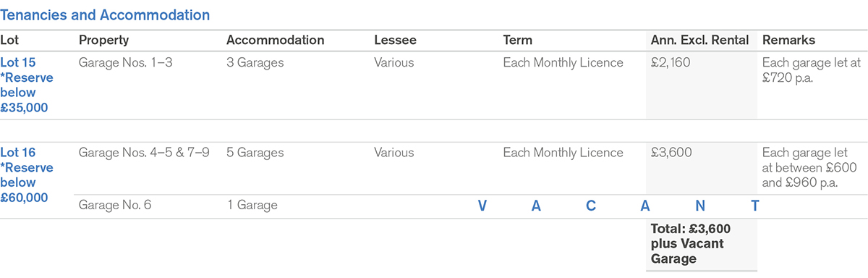Screen dimensions: 868x278
Task: Click the Tenancies and Accommodation heading
Action: pyautogui.click(x=106, y=14)
